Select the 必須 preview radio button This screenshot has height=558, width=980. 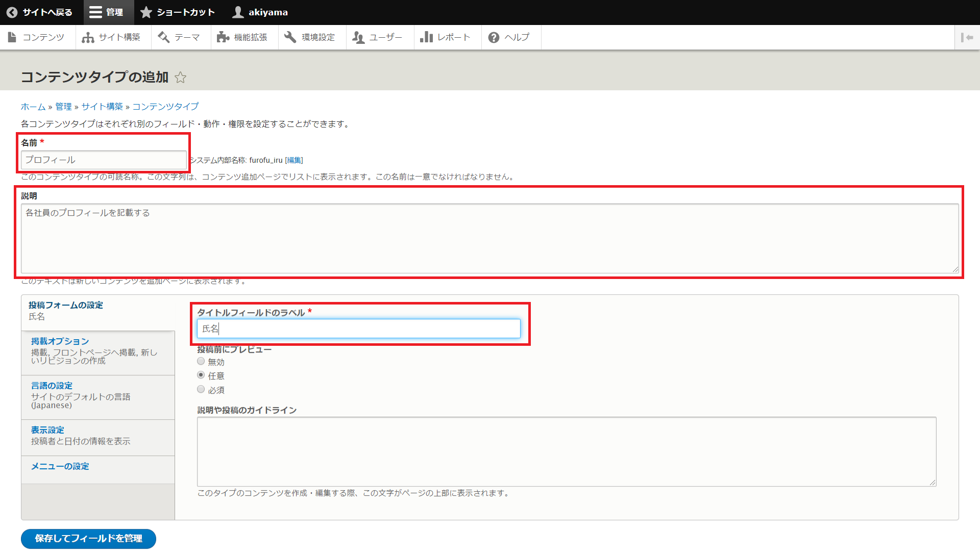(201, 389)
